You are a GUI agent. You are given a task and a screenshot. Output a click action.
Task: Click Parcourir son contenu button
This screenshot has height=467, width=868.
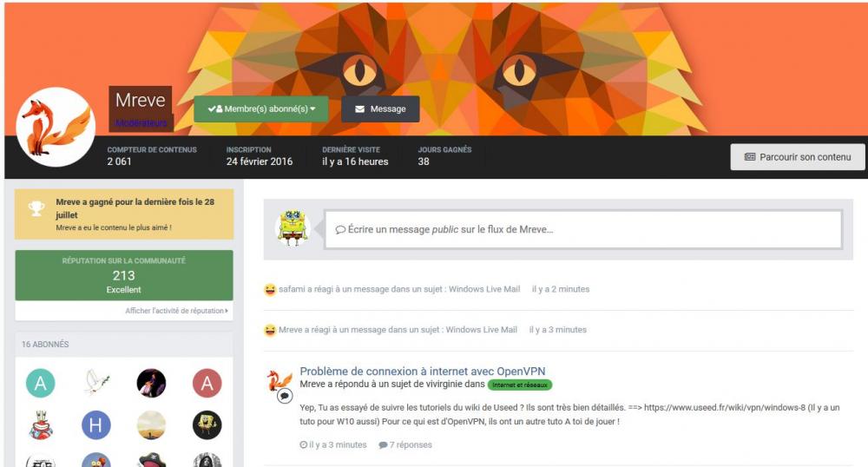(798, 157)
